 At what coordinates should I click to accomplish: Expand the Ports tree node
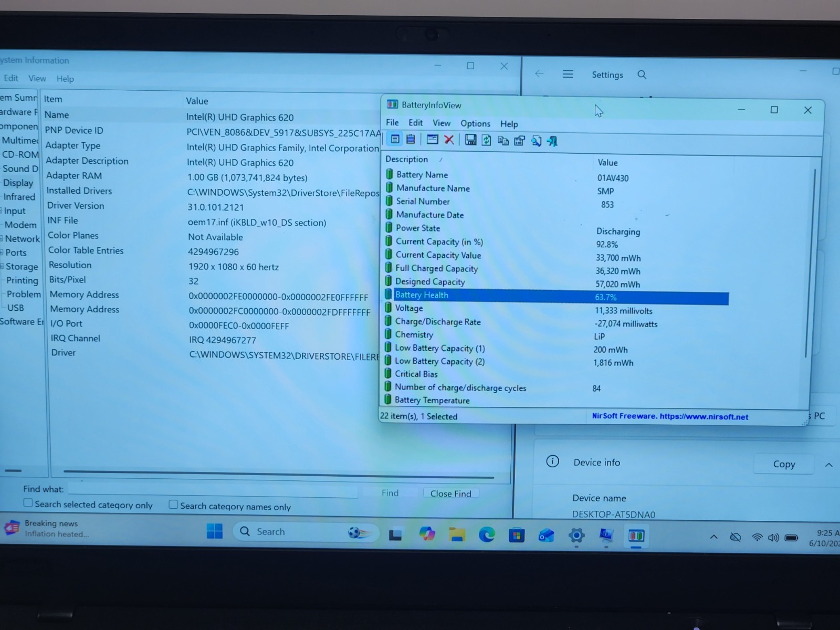(2, 253)
